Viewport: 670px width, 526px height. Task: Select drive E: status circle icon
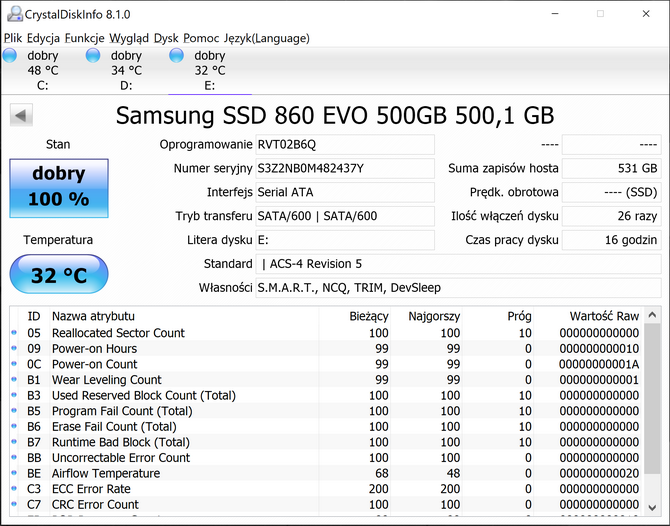click(176, 56)
